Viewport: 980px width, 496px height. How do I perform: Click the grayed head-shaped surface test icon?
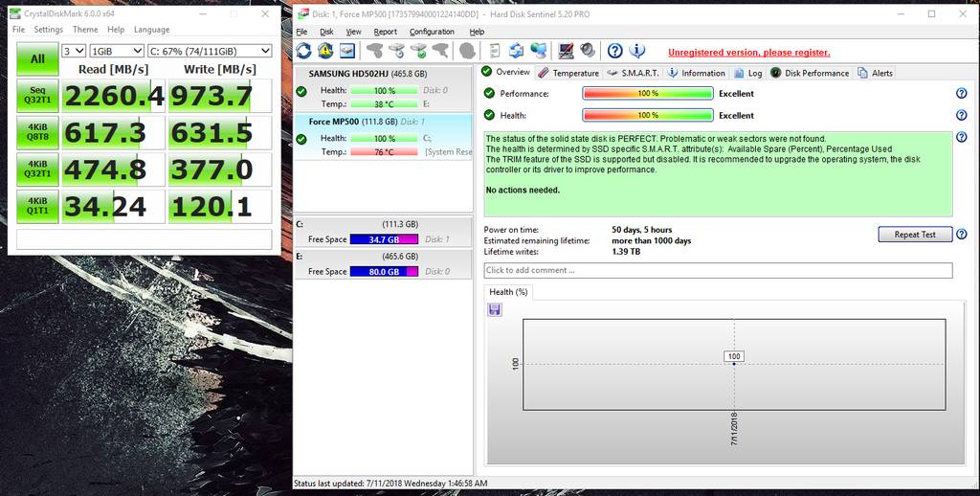(x=467, y=52)
